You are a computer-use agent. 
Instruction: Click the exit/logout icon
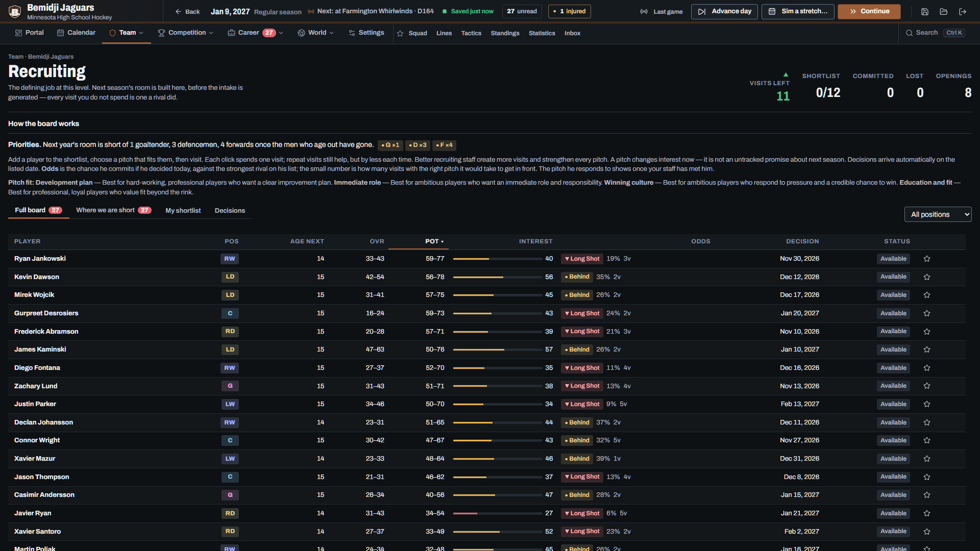click(x=963, y=11)
